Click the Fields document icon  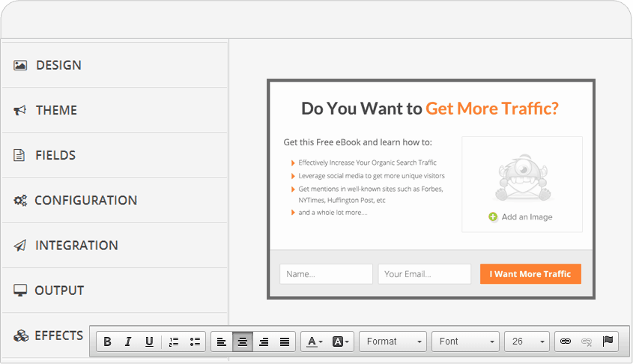pos(19,155)
